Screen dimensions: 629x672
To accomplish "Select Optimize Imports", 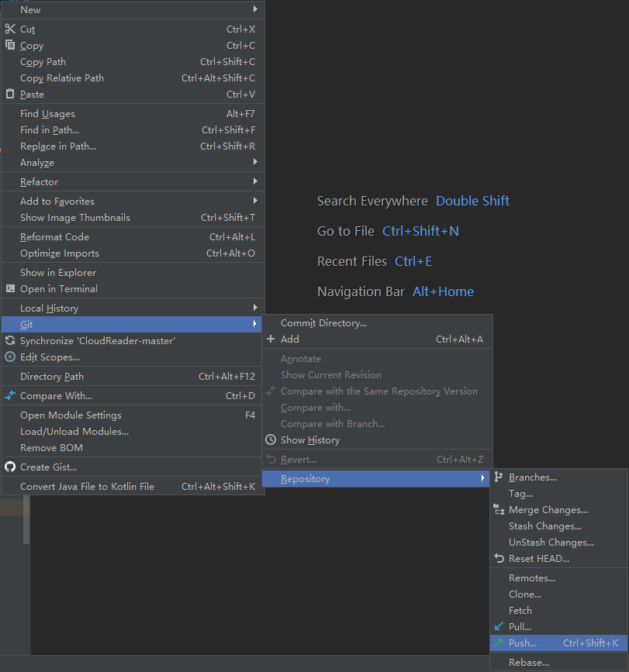I will tap(133, 253).
